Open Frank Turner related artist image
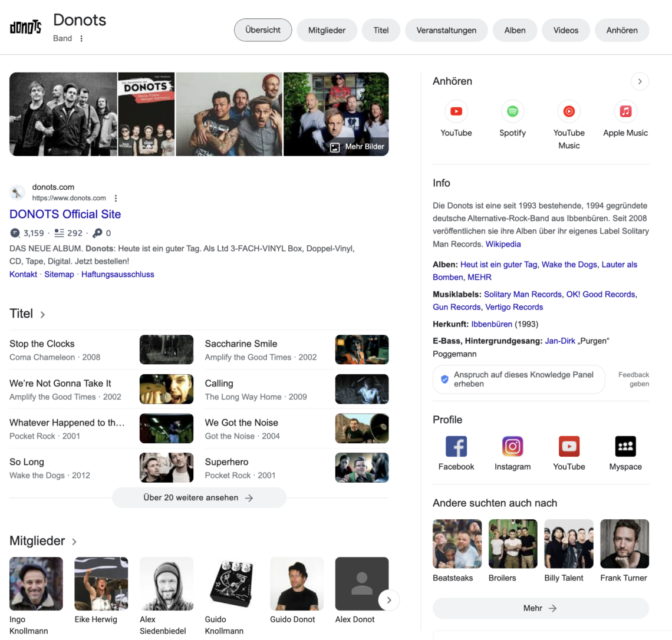The image size is (672, 640). 624,543
